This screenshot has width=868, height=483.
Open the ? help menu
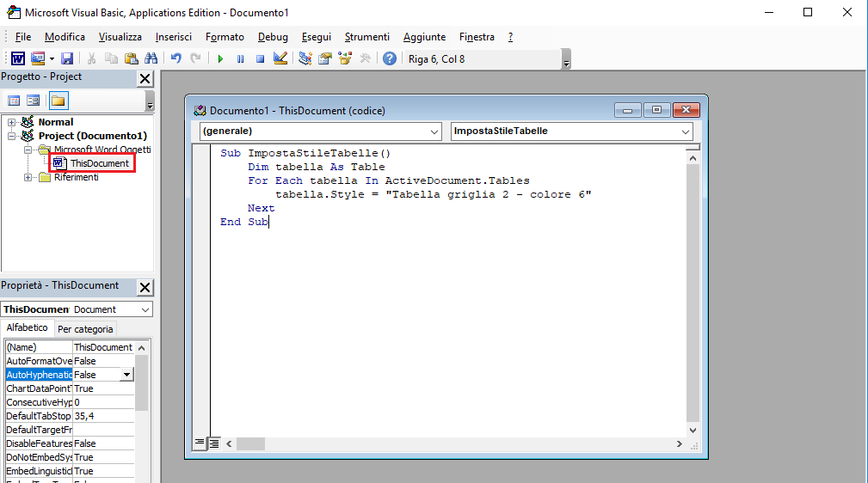(x=510, y=37)
